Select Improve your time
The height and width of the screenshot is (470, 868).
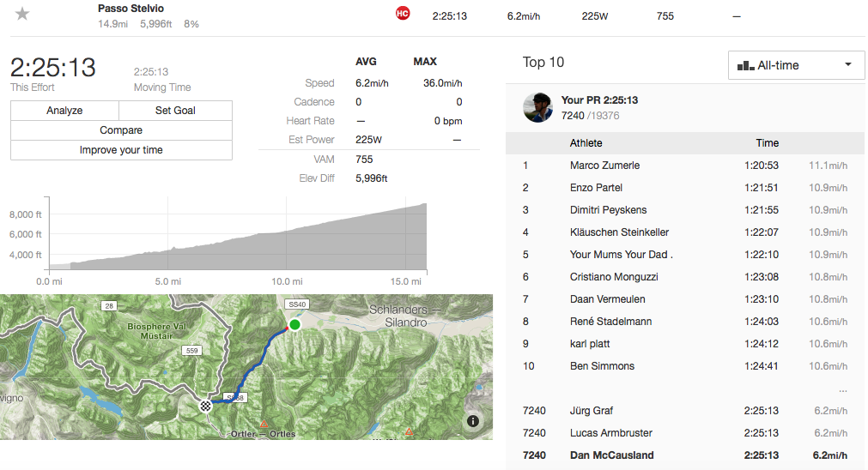121,150
